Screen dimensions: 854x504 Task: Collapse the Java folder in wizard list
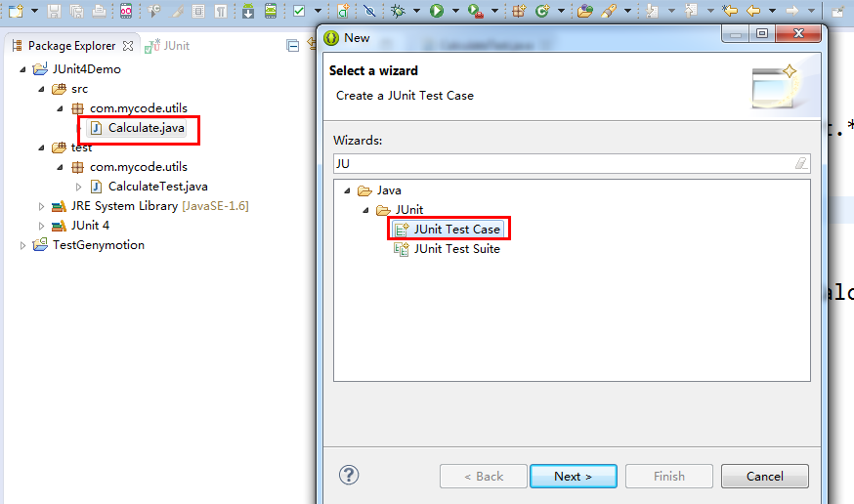[x=347, y=190]
